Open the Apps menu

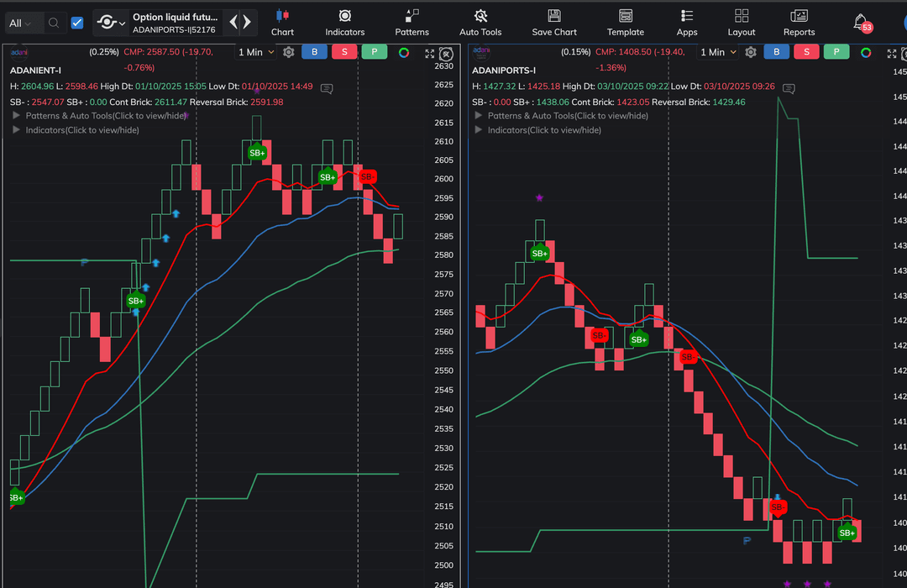(687, 22)
